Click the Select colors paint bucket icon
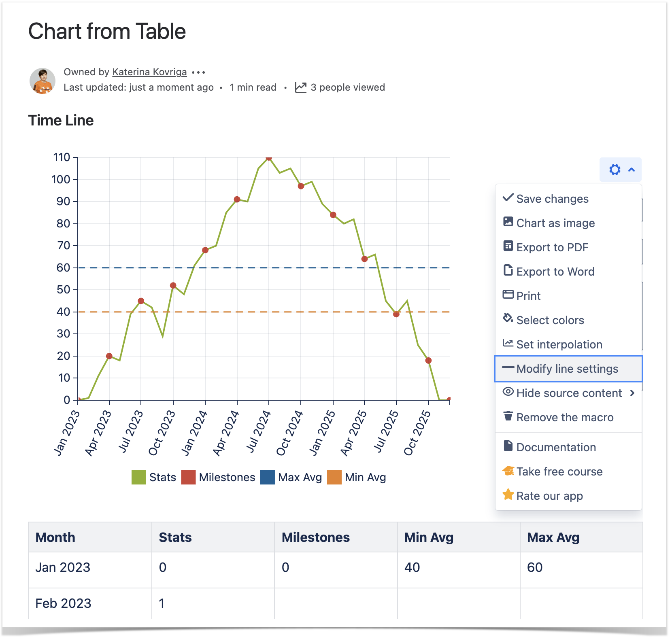The height and width of the screenshot is (639, 672). tap(508, 318)
